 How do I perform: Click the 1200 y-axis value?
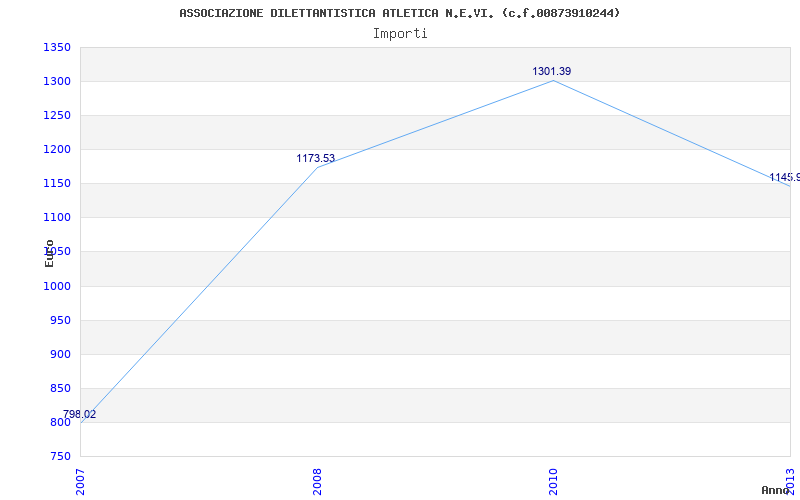point(57,150)
